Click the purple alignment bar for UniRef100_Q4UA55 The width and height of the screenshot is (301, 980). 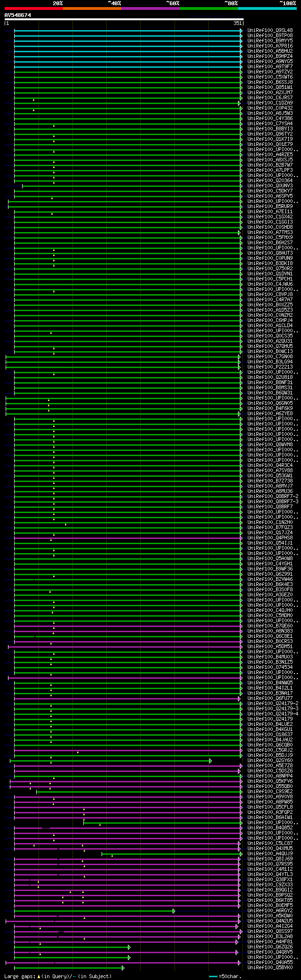pyautogui.click(x=123, y=963)
